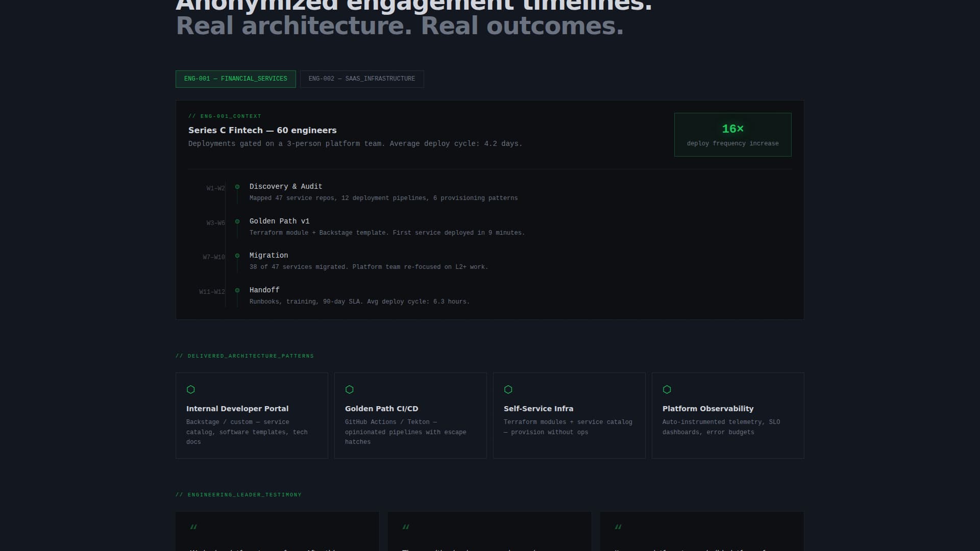Click the Handoff timeline dot
The image size is (980, 551).
coord(237,290)
